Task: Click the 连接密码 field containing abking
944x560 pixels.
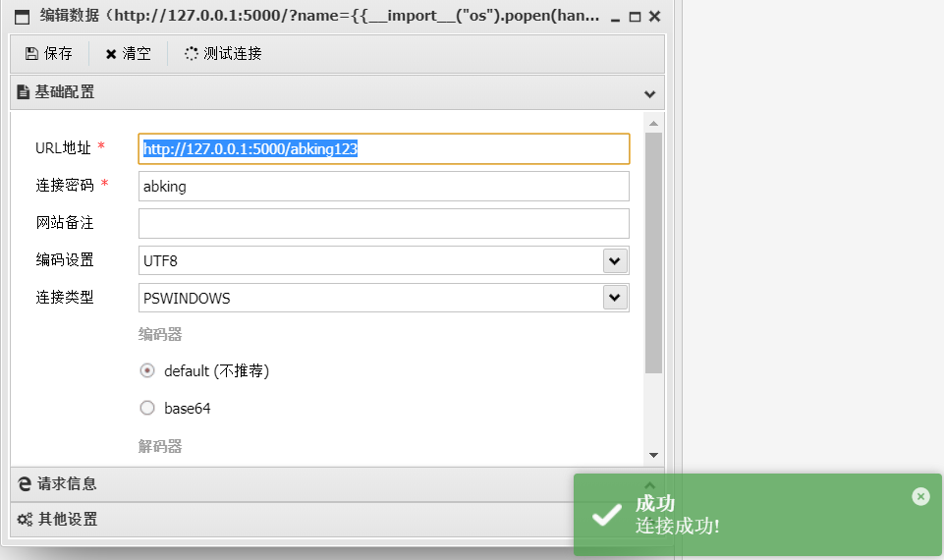Action: click(x=384, y=187)
